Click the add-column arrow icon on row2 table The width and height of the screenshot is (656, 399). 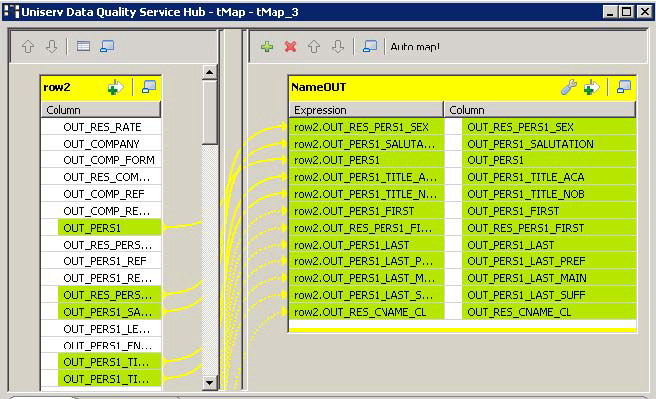[116, 87]
